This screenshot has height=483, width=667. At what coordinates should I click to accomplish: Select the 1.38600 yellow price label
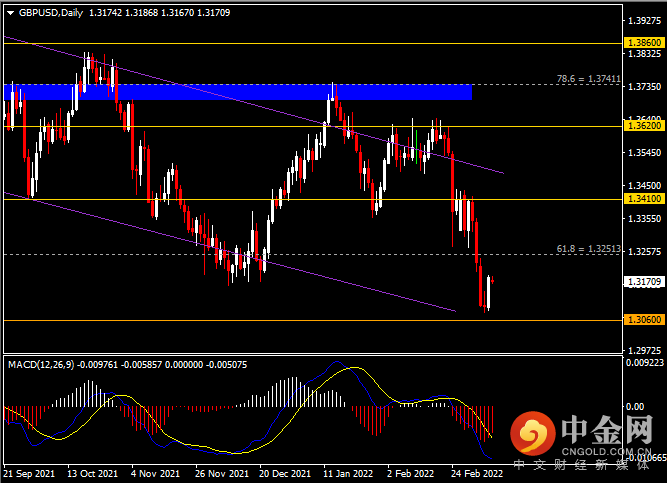pyautogui.click(x=644, y=43)
